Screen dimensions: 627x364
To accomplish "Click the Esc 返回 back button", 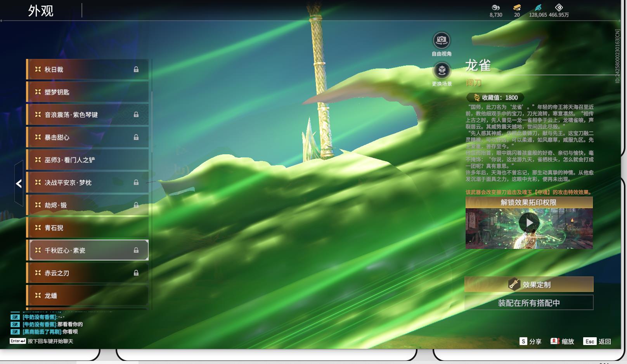I will 598,341.
